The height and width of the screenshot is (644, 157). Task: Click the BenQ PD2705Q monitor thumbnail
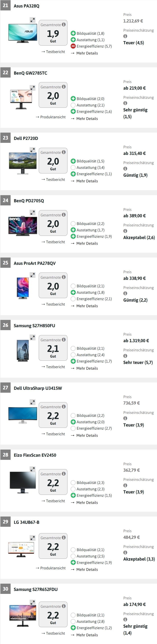(23, 226)
